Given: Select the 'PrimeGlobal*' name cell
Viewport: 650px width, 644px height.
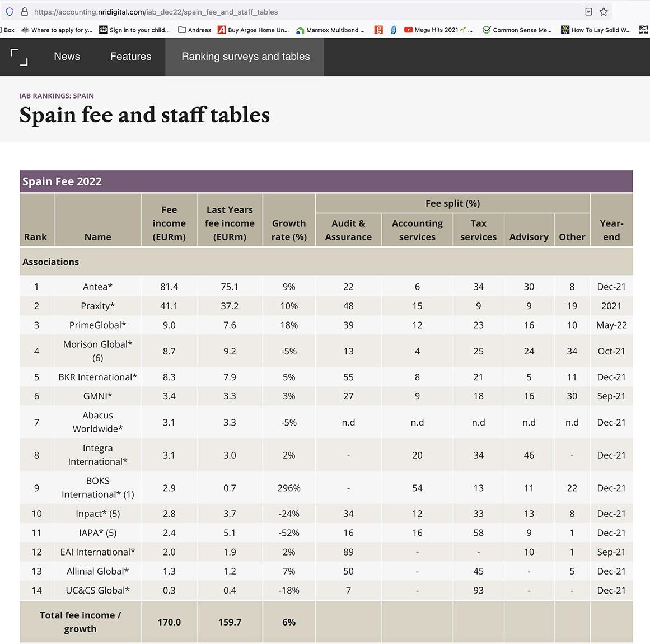Looking at the screenshot, I should click(98, 325).
